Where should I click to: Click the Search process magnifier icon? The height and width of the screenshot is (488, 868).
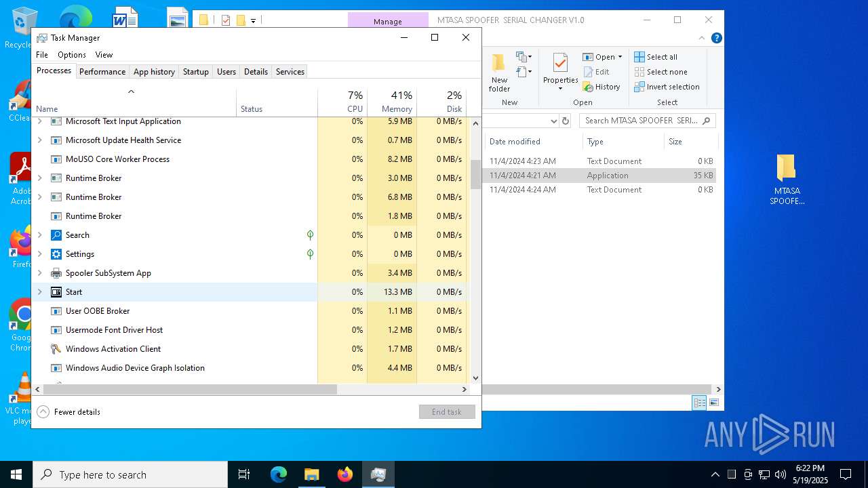coord(56,235)
